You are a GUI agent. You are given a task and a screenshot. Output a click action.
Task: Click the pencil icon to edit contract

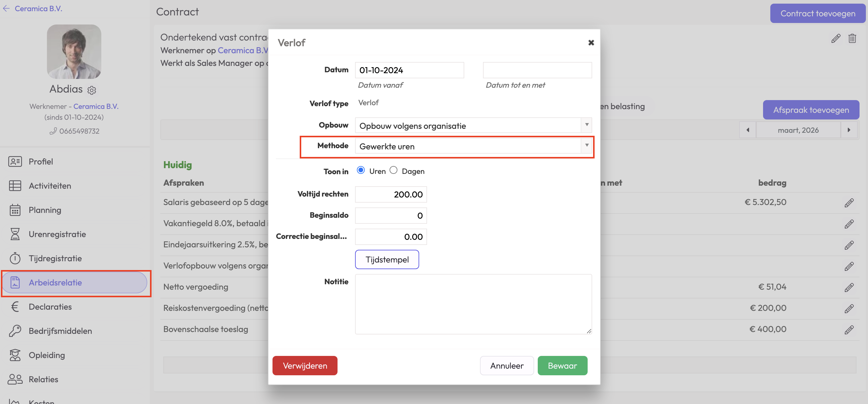(835, 38)
